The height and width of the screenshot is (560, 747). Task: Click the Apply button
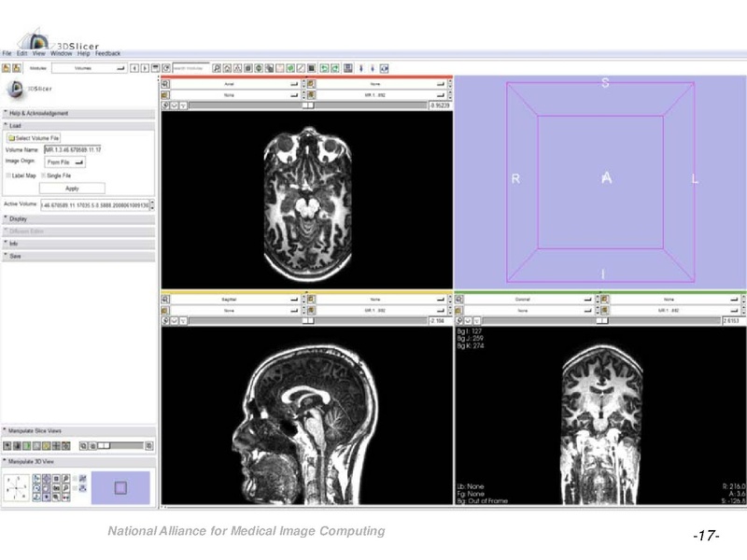(72, 189)
